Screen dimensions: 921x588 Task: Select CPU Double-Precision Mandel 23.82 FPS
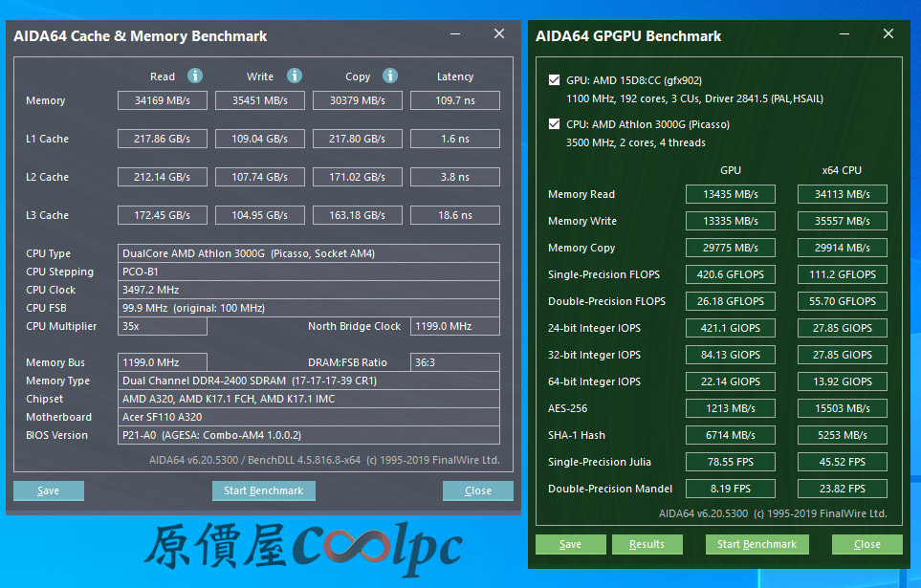[x=843, y=489]
